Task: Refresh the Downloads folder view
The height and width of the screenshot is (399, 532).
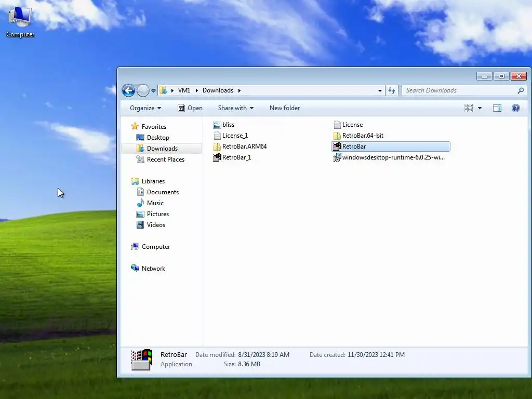Action: (x=392, y=90)
